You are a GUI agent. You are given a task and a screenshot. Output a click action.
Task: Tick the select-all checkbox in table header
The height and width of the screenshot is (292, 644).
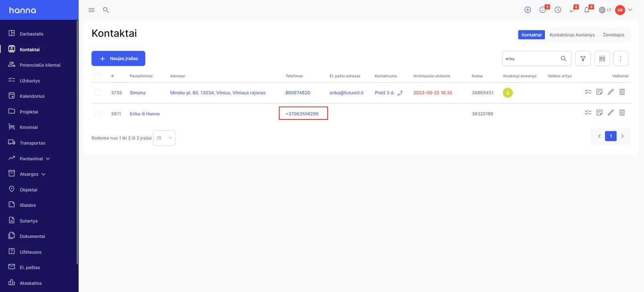tap(97, 76)
